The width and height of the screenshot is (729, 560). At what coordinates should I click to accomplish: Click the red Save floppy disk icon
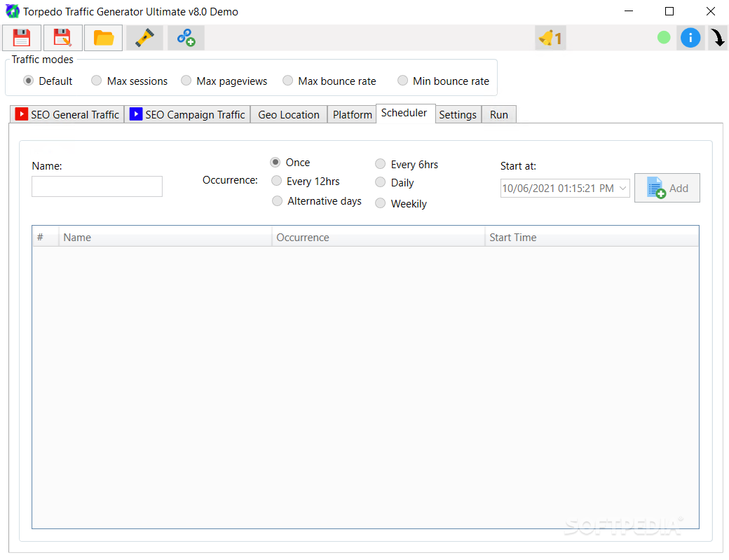tap(22, 38)
